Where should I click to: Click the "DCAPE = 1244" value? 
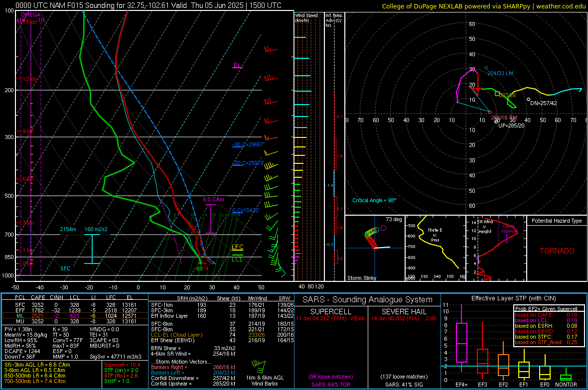point(22,351)
